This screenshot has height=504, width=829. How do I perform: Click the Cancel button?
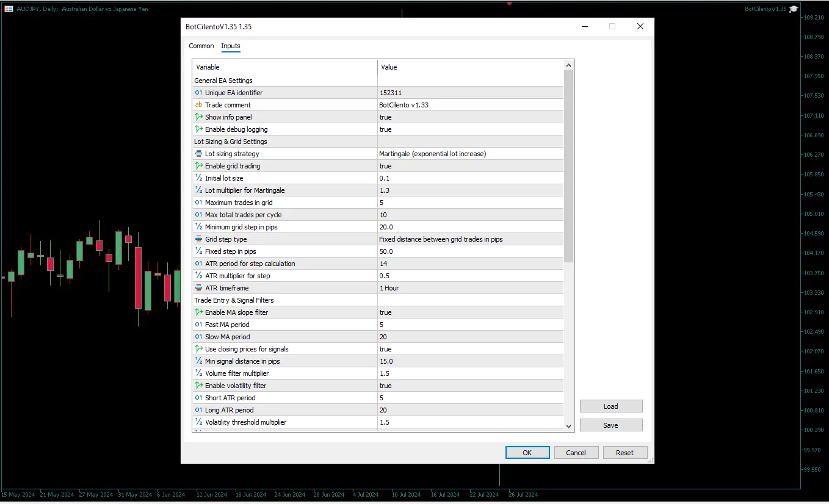576,453
